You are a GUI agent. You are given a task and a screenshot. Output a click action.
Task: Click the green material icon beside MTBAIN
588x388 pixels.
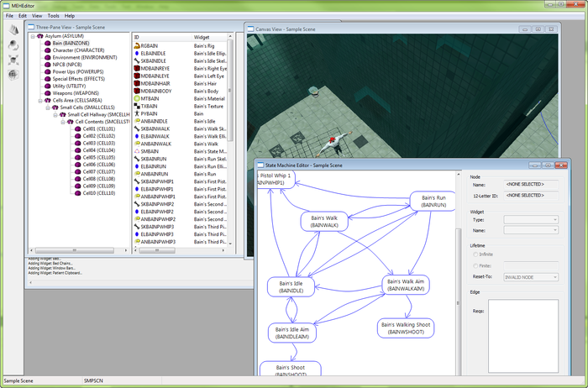click(x=137, y=98)
